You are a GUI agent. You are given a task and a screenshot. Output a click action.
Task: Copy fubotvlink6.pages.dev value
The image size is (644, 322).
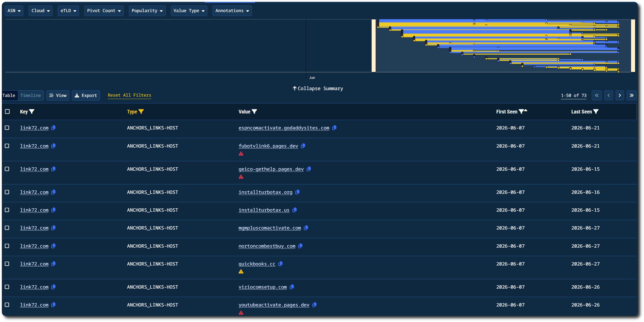point(303,146)
